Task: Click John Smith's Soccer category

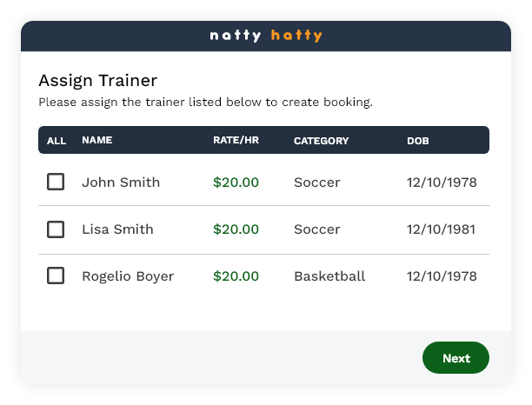Action: pos(317,183)
